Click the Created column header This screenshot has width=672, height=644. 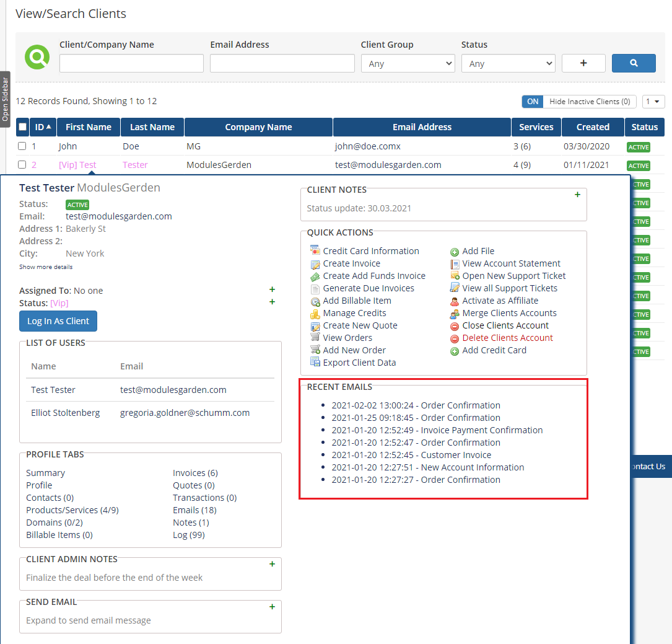[593, 127]
